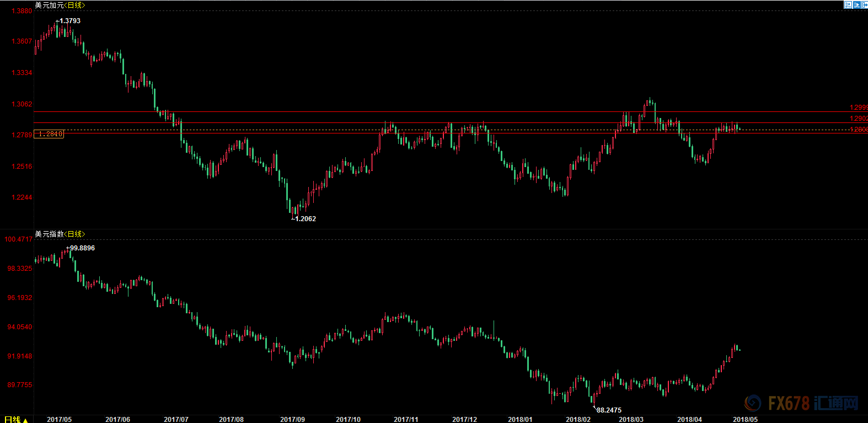Click the 100.4717 y-axis label
This screenshot has width=868, height=423.
(18, 239)
